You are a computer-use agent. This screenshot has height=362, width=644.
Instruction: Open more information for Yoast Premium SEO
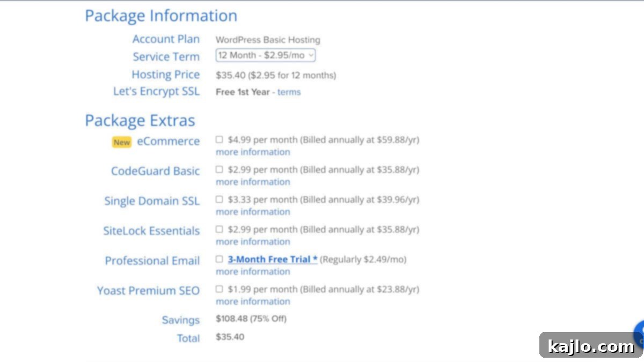tap(253, 301)
